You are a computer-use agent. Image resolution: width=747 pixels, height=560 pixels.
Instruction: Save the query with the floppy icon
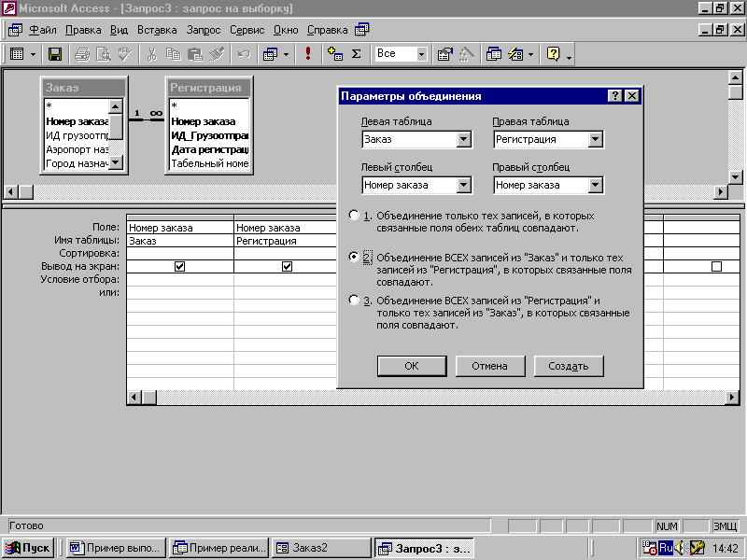pos(55,54)
